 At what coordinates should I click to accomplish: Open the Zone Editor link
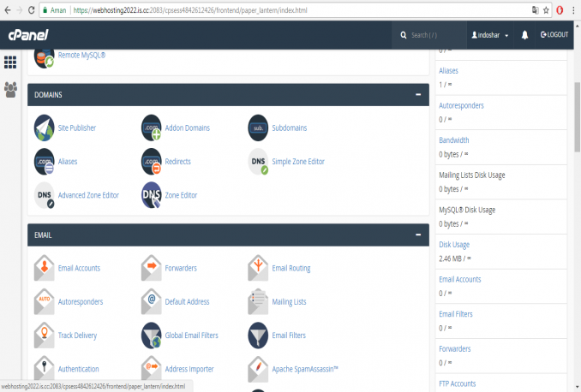pyautogui.click(x=181, y=195)
